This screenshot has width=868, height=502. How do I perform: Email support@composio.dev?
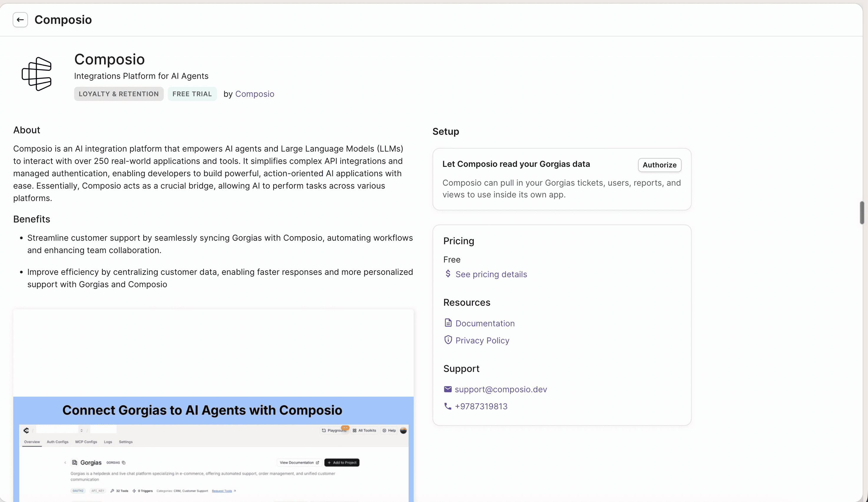[x=501, y=389]
